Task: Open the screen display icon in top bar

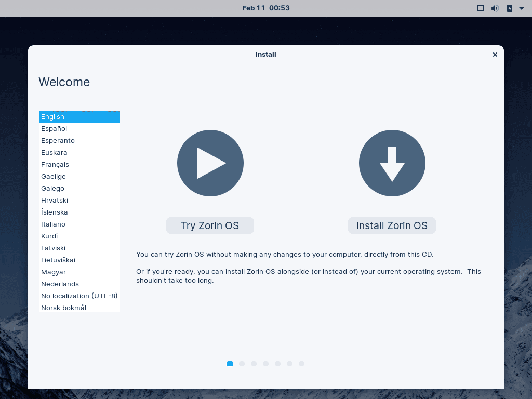Action: 481,8
